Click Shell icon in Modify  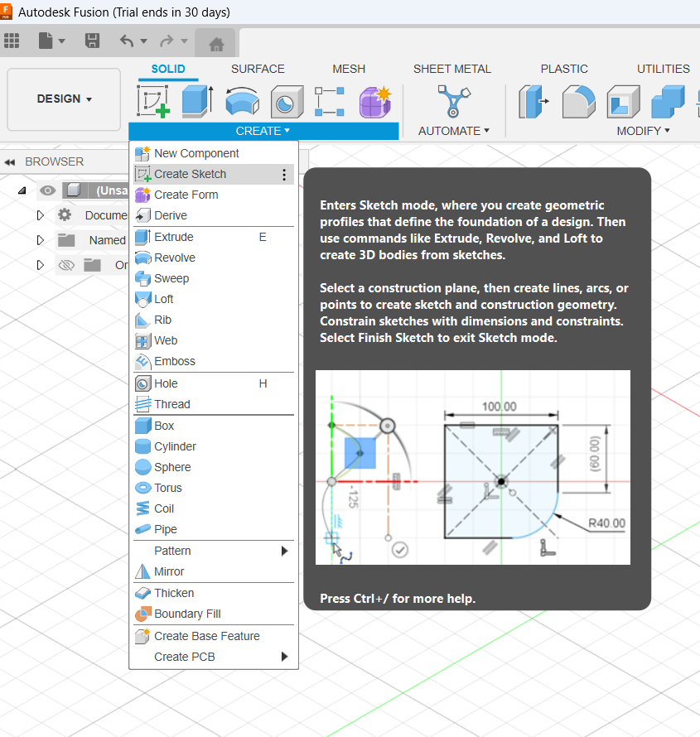623,101
